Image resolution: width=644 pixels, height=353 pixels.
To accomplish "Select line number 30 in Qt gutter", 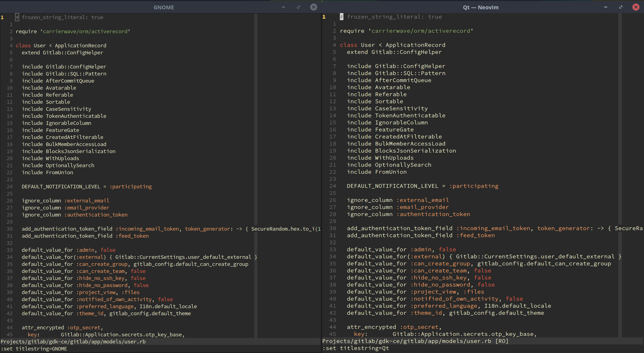I will click(333, 228).
